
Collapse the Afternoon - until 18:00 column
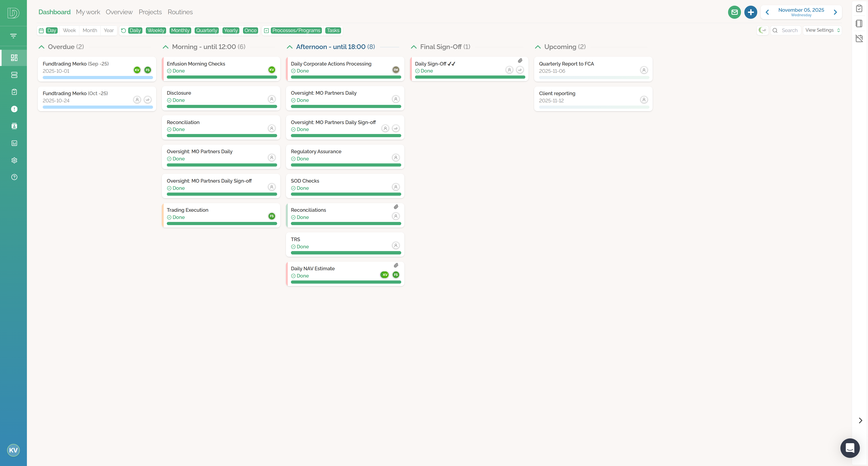[x=290, y=47]
